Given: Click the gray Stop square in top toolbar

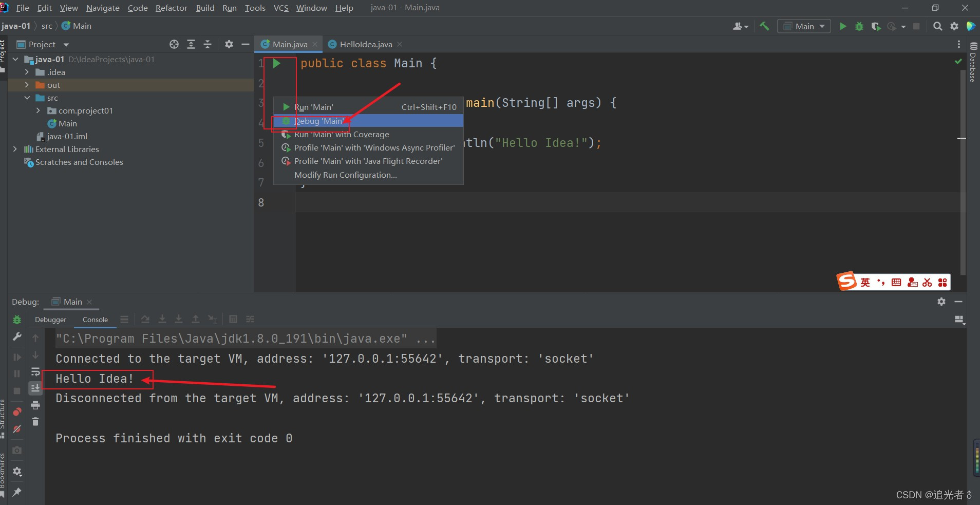Looking at the screenshot, I should [x=916, y=26].
